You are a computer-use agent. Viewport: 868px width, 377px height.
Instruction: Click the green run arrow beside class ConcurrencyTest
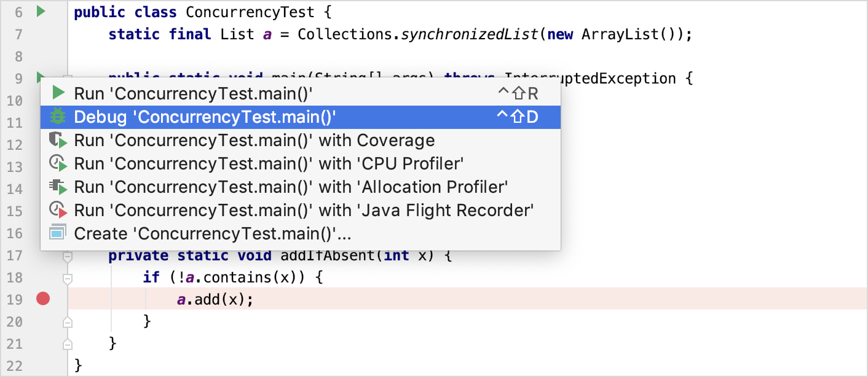click(41, 11)
